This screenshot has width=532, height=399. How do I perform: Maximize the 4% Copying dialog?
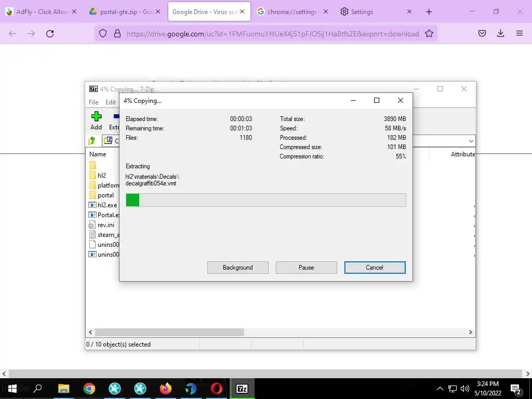(376, 100)
